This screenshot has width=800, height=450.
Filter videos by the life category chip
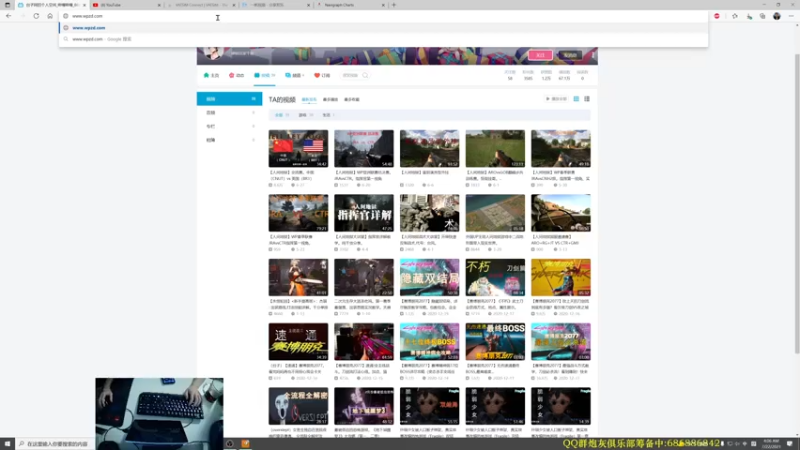[328, 115]
